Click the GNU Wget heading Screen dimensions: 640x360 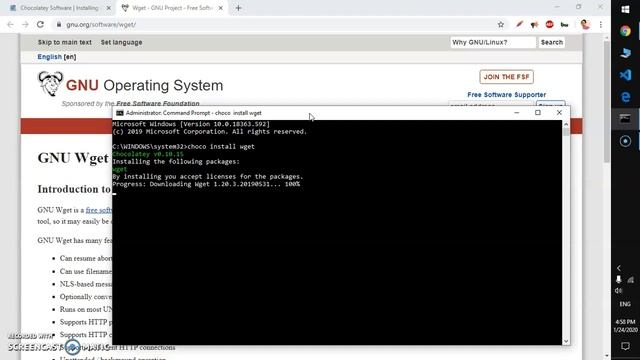point(73,158)
